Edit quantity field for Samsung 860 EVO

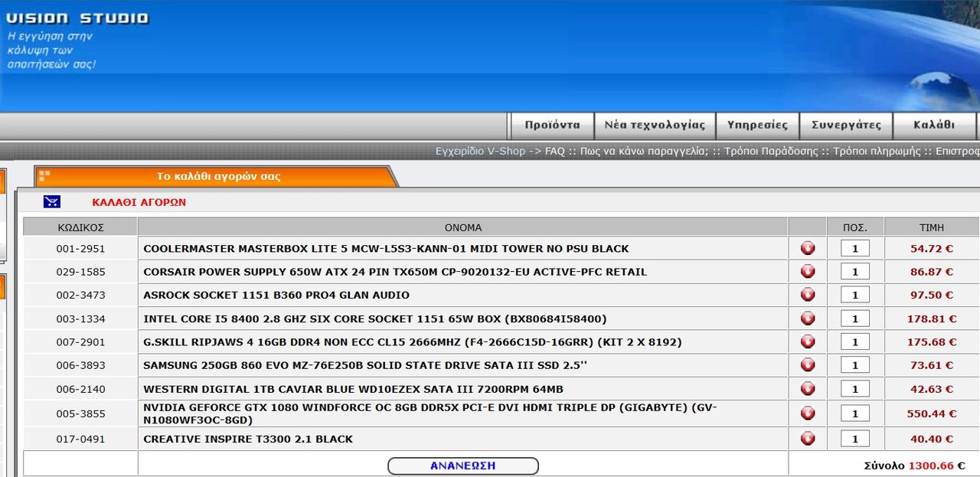(855, 365)
